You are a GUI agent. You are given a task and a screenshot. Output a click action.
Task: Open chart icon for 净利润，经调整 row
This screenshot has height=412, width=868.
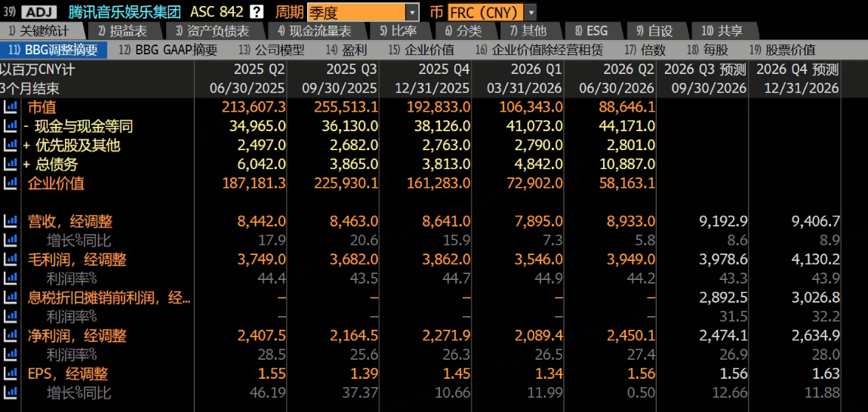(10, 336)
